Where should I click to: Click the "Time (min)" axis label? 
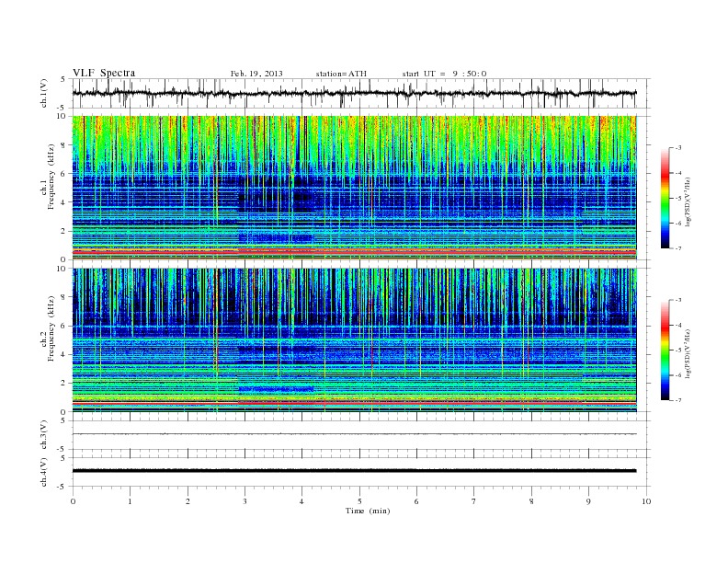[368, 511]
